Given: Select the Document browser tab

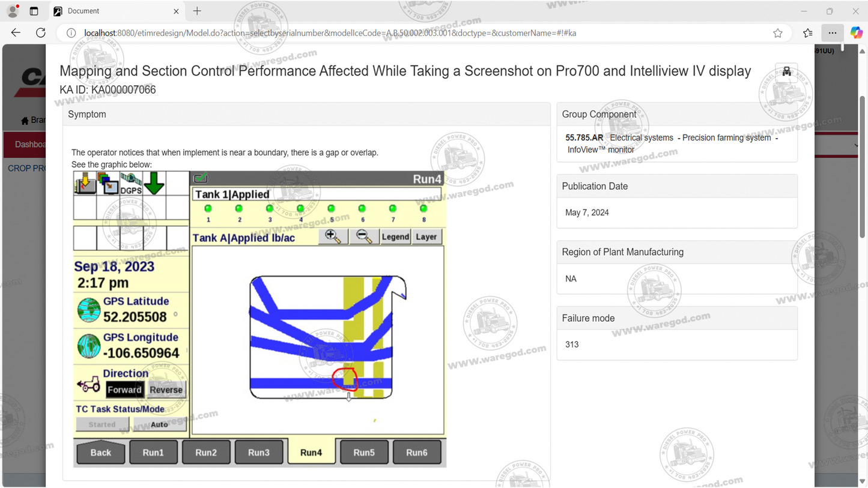Looking at the screenshot, I should (116, 11).
